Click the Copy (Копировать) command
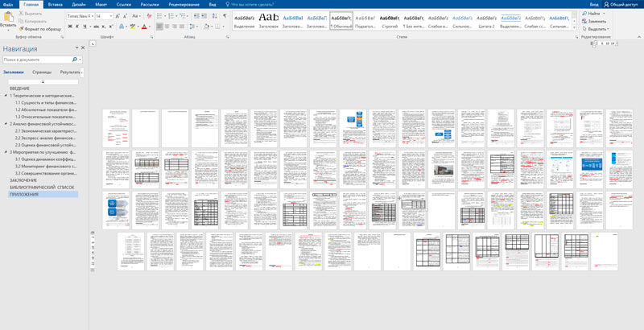 pos(32,22)
